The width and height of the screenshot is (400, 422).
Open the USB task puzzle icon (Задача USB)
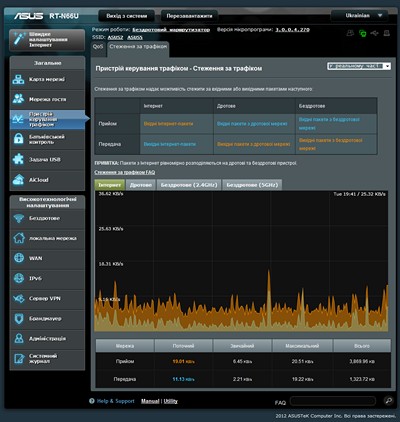18,159
